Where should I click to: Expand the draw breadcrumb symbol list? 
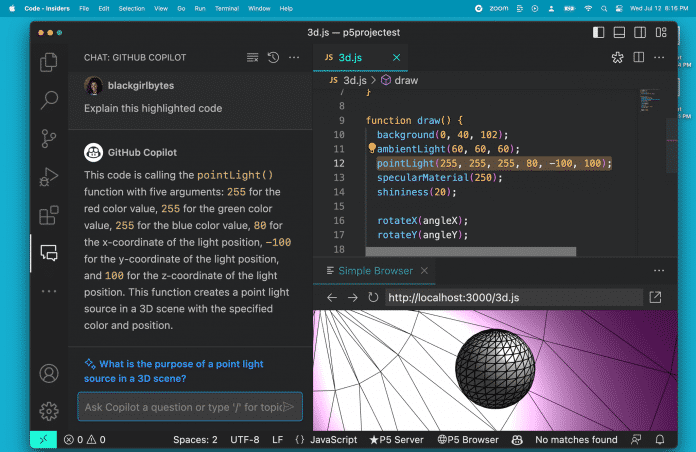[x=405, y=80]
